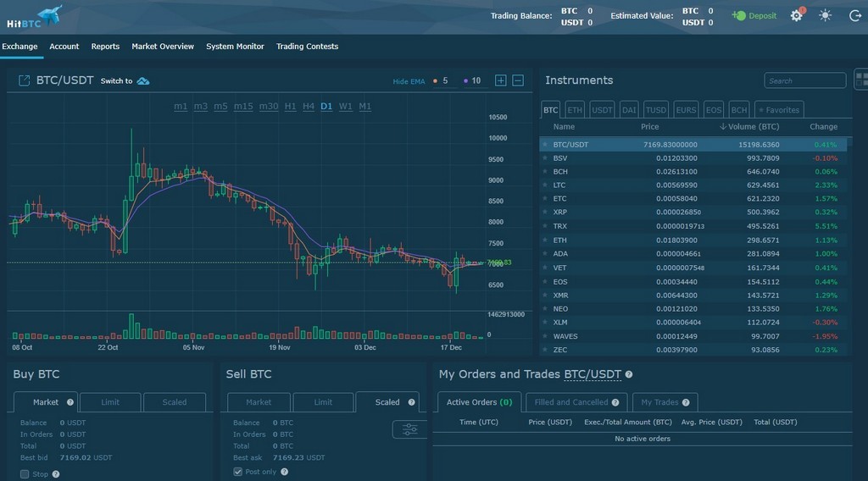
Task: Uncheck the Post only checkbox
Action: pos(237,472)
